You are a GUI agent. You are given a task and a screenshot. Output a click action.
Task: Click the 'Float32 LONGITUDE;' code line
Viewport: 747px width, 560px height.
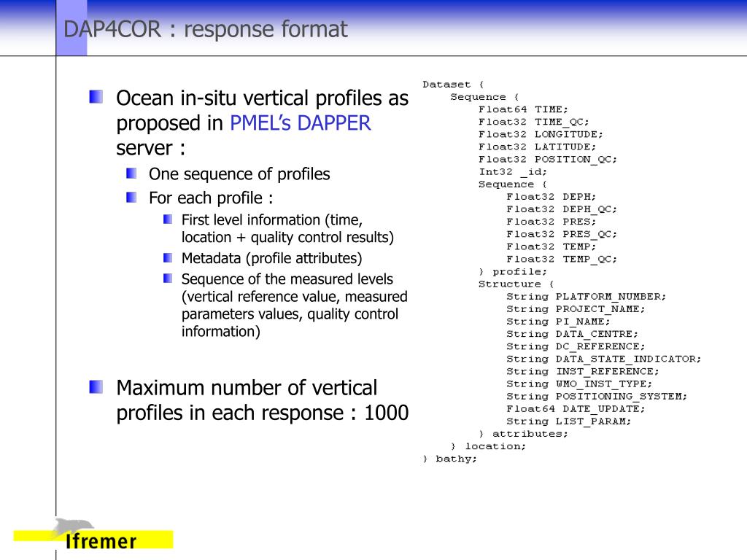coord(541,134)
